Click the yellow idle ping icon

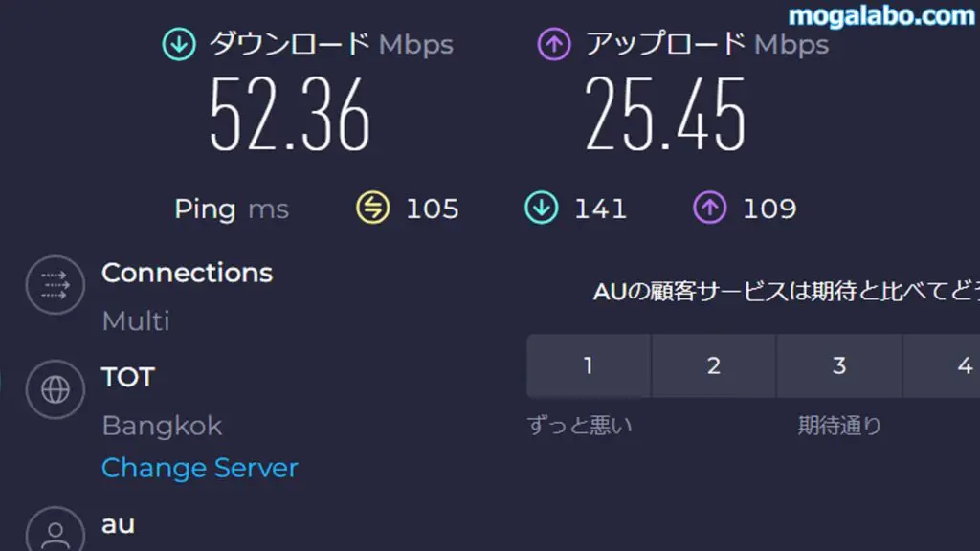pos(372,208)
